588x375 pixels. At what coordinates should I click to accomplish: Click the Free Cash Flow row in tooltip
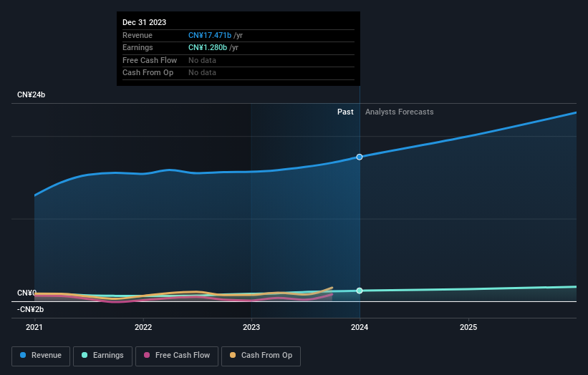point(238,60)
